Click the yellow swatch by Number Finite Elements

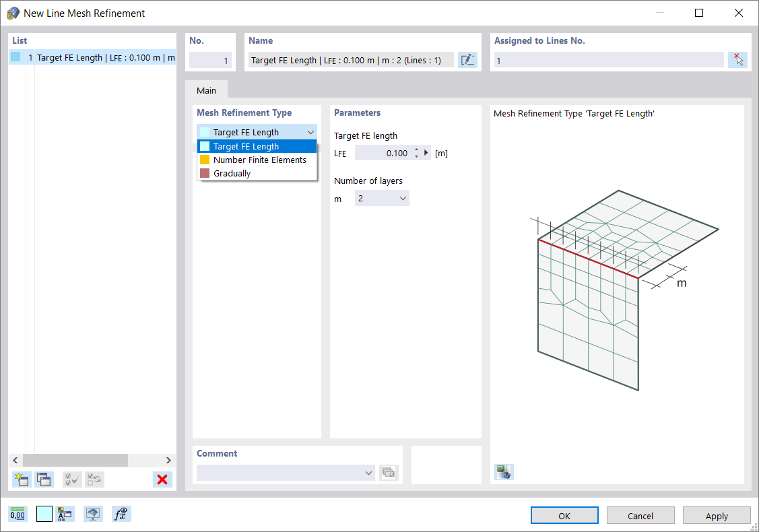(205, 160)
